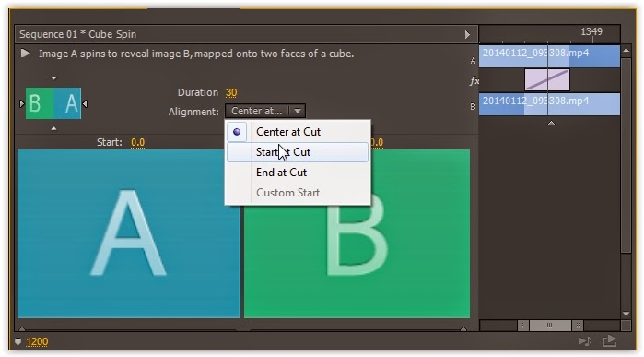Click the timecode 1200 at bottom left
This screenshot has height=357, width=644.
(x=37, y=342)
